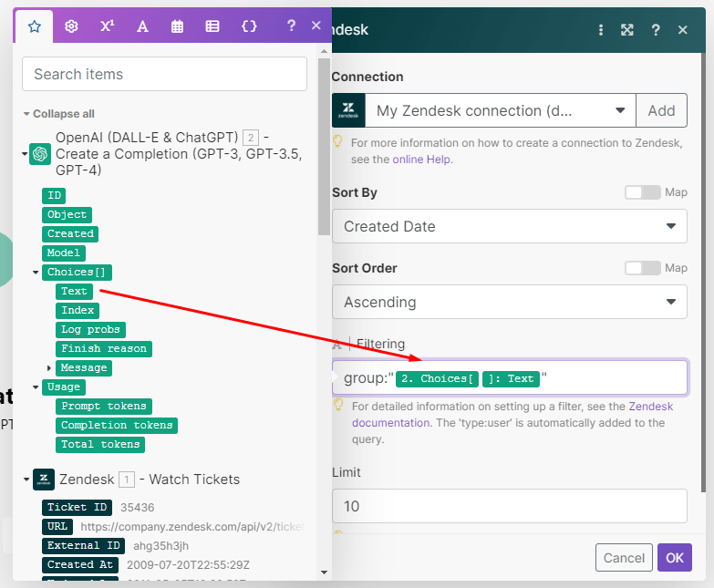Select the Prompt tokens variable pill
This screenshot has width=714, height=588.
coord(103,407)
